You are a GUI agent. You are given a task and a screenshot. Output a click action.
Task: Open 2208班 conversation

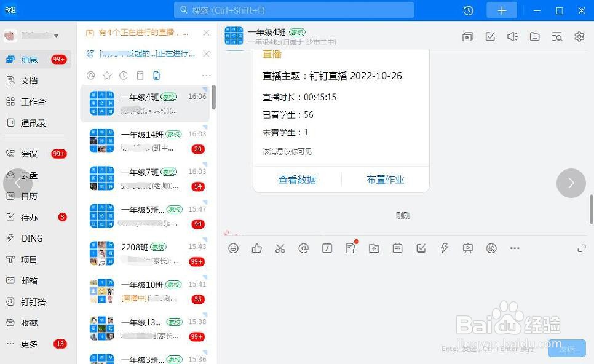click(x=145, y=253)
